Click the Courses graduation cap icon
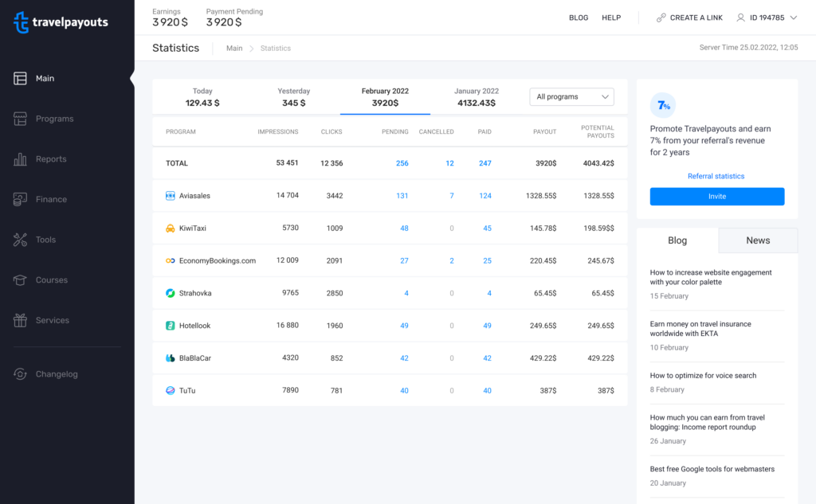The width and height of the screenshot is (816, 504). tap(21, 280)
